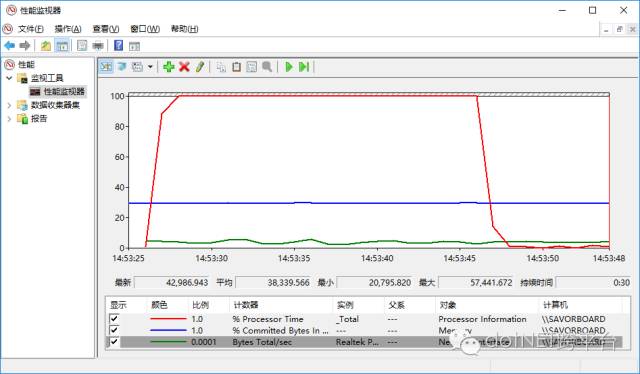
Task: Click the Back arrow in the toolbar
Action: pyautogui.click(x=10, y=46)
